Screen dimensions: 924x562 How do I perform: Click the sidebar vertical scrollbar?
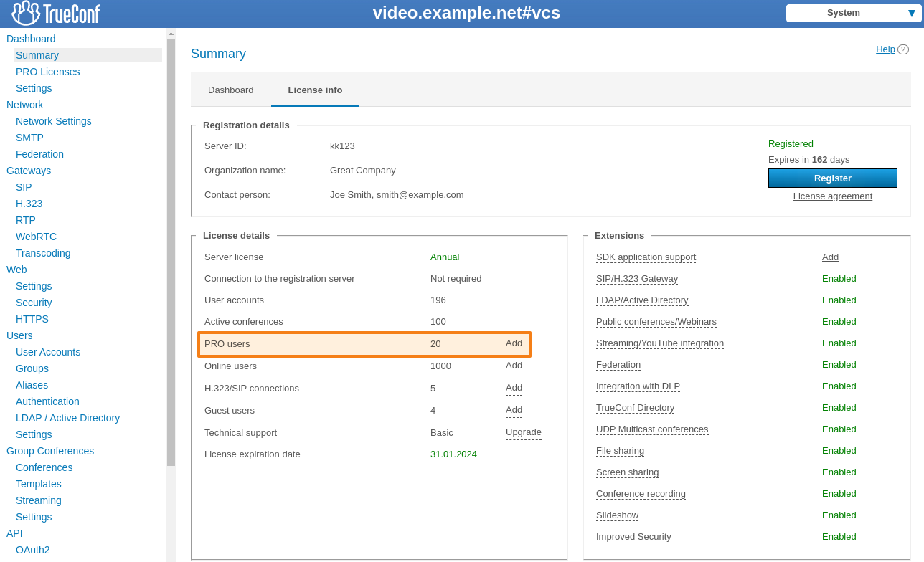(x=171, y=251)
